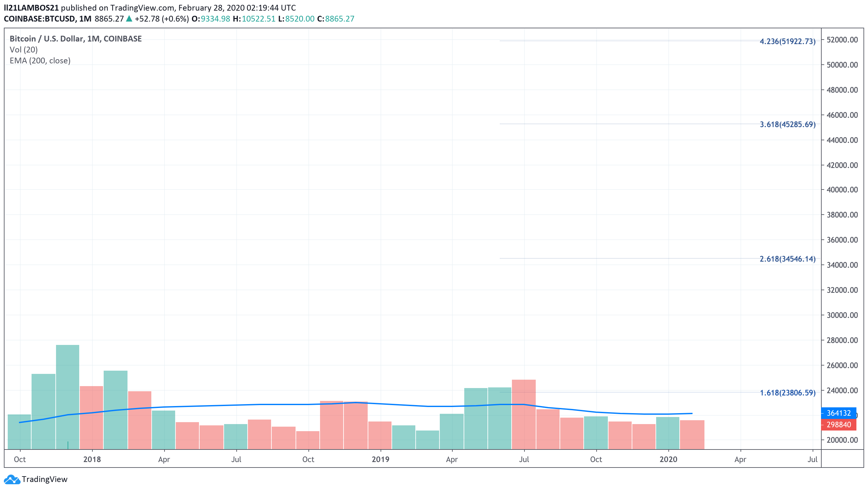Click the 2019 time axis label
Screen dimensions: 868x491
click(x=381, y=459)
